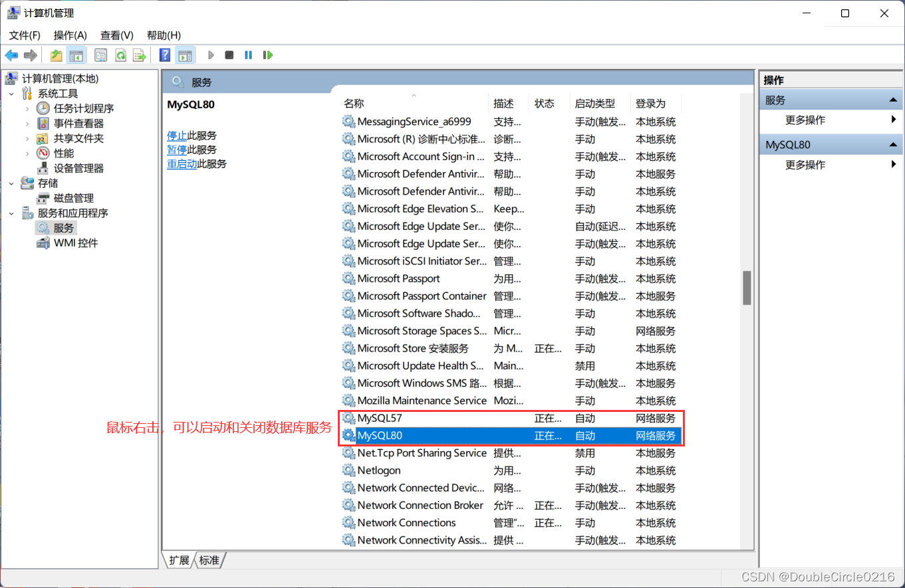Select the Microsoft iSCSI Initiator service row
The height and width of the screenshot is (588, 905).
tap(510, 261)
